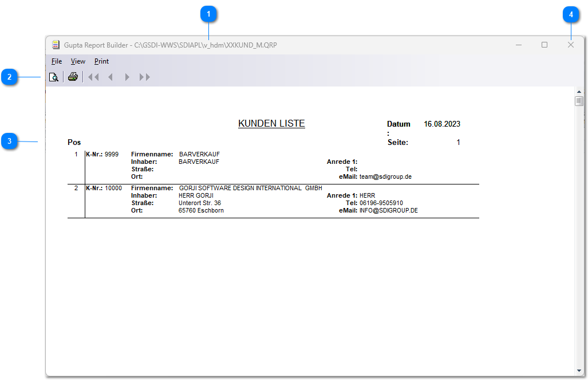Click the date 16.08.2023
588x381 pixels.
(442, 124)
